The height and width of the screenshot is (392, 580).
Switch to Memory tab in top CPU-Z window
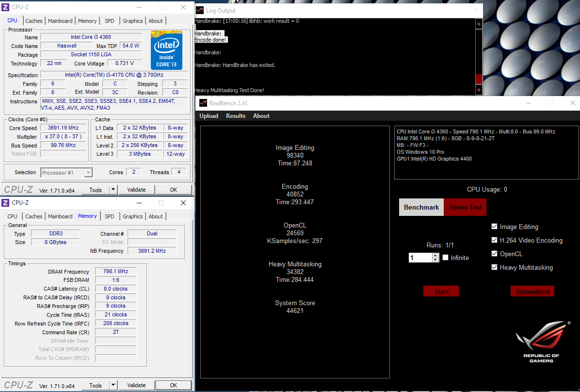click(87, 21)
